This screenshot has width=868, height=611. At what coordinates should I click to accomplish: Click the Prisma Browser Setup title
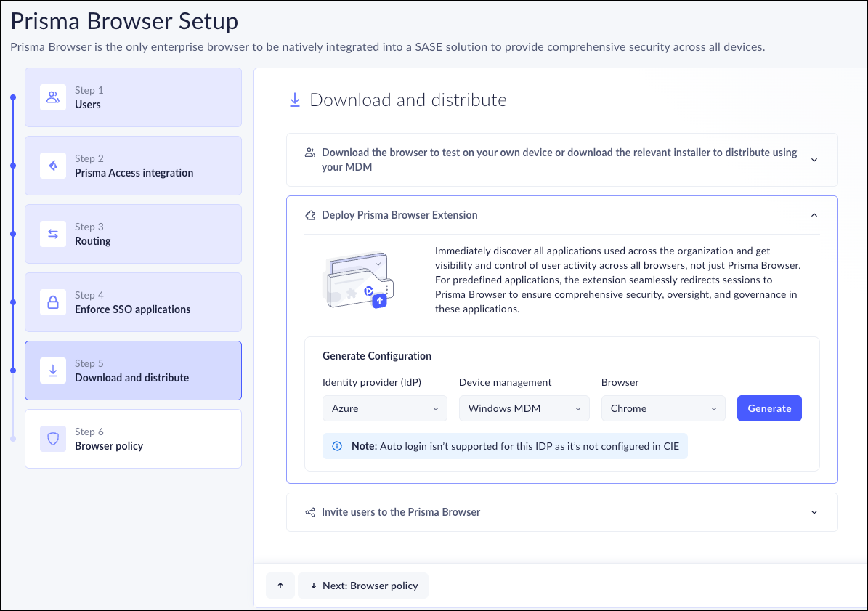pyautogui.click(x=124, y=21)
